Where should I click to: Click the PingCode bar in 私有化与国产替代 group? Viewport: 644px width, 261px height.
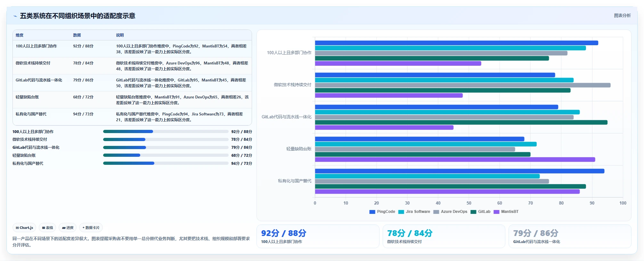click(460, 171)
